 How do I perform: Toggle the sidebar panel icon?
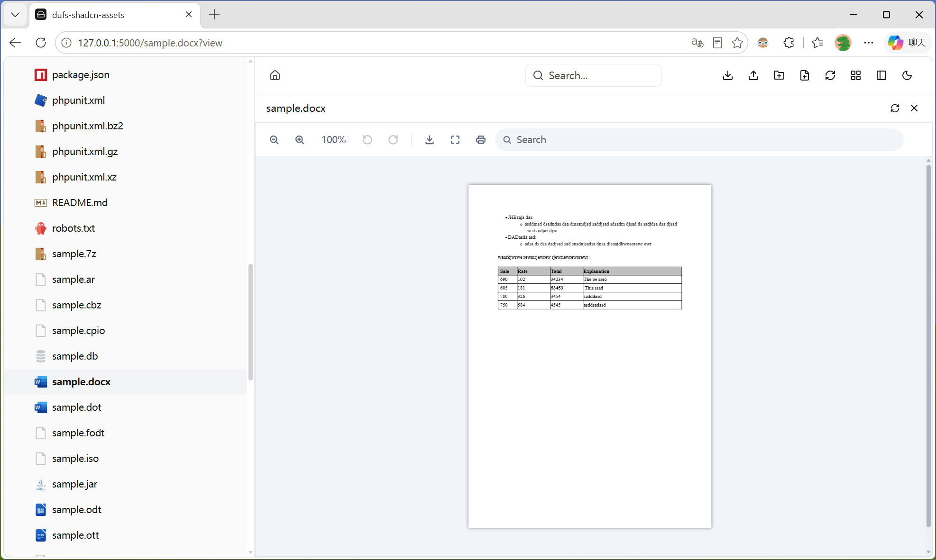[881, 75]
